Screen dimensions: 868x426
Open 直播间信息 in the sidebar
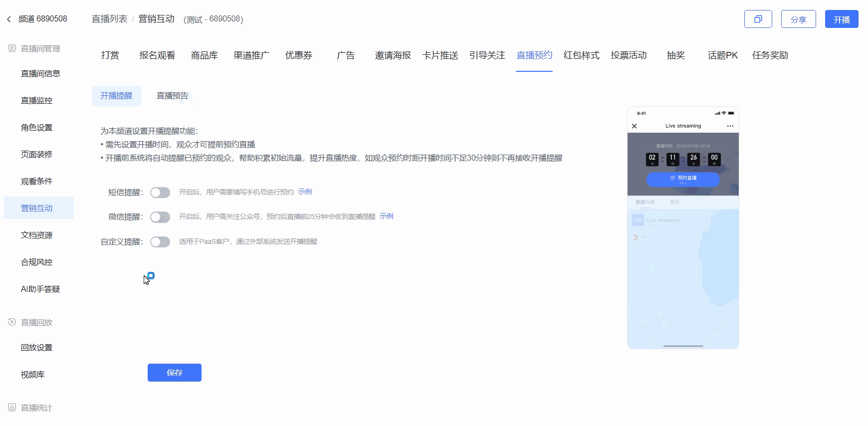[x=40, y=73]
